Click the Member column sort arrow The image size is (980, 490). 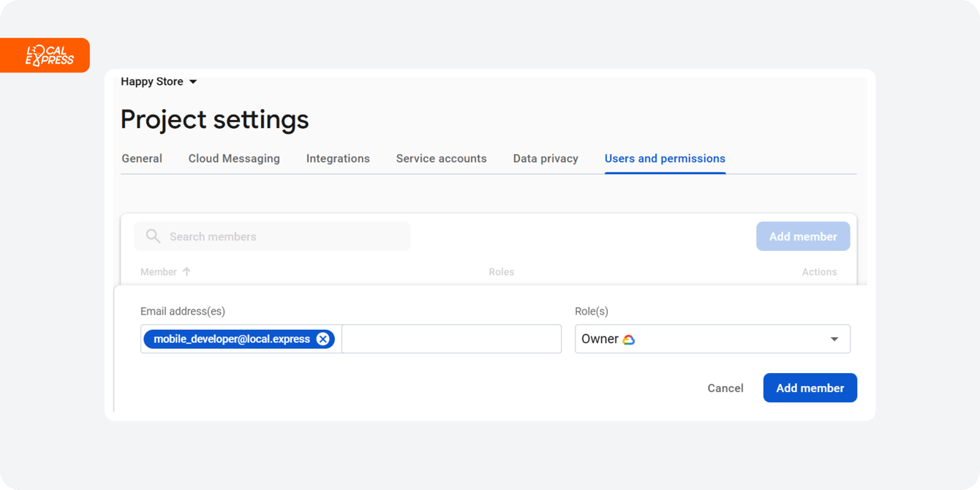(187, 271)
